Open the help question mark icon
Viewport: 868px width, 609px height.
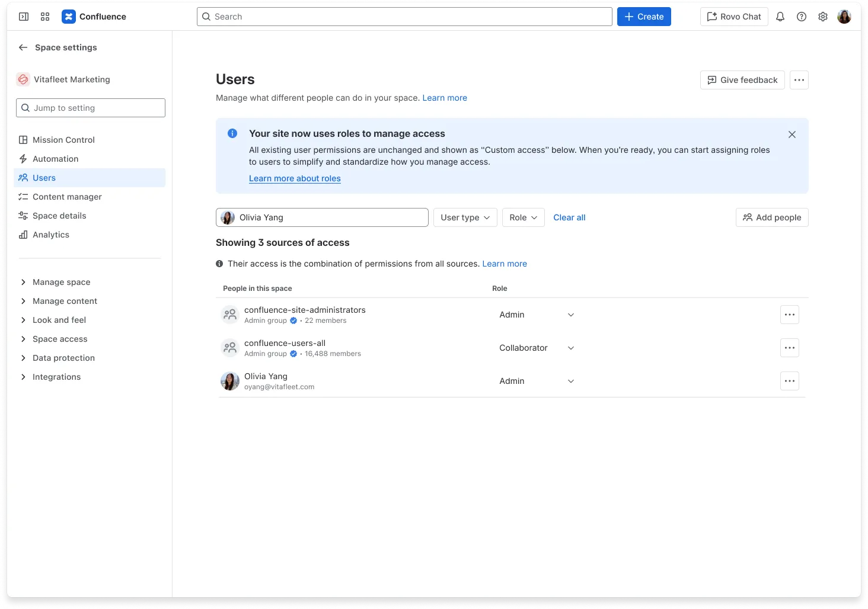802,17
